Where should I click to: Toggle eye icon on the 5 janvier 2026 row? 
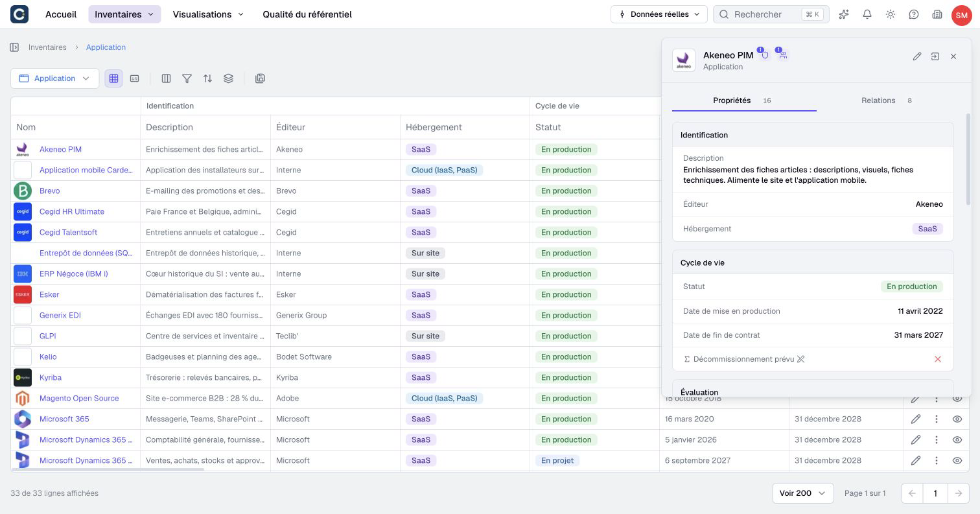tap(957, 439)
